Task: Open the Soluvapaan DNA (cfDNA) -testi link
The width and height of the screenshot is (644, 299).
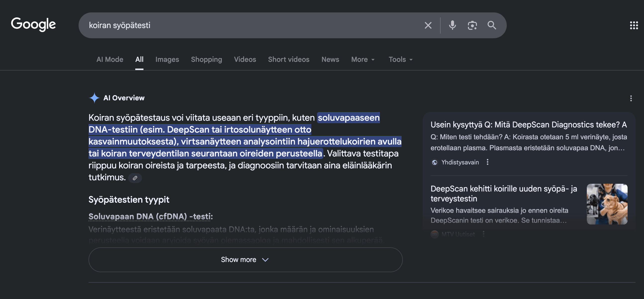Action: coord(150,216)
